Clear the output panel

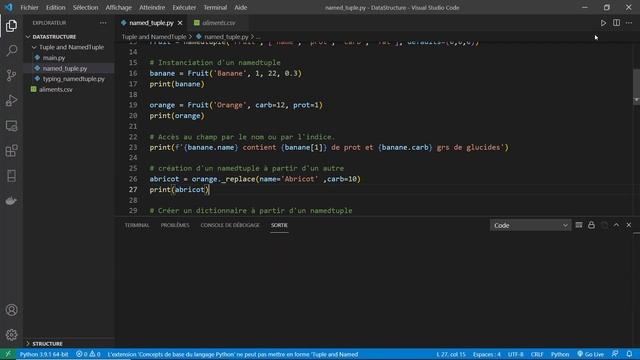(x=579, y=225)
